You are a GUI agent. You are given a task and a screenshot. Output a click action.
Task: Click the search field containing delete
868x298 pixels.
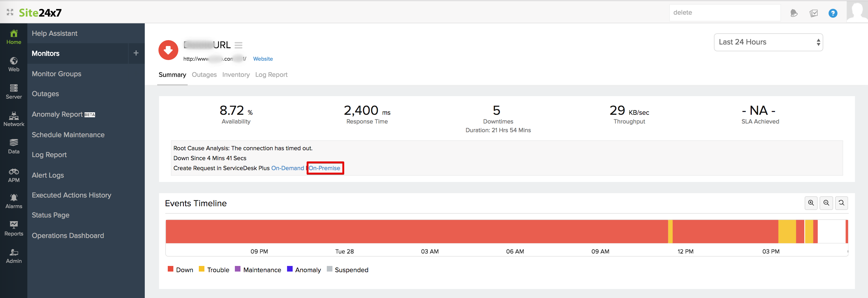tap(724, 12)
